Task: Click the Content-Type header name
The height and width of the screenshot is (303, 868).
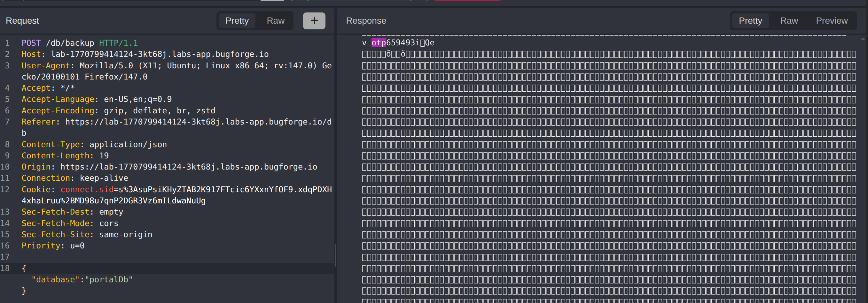Action: [x=51, y=144]
